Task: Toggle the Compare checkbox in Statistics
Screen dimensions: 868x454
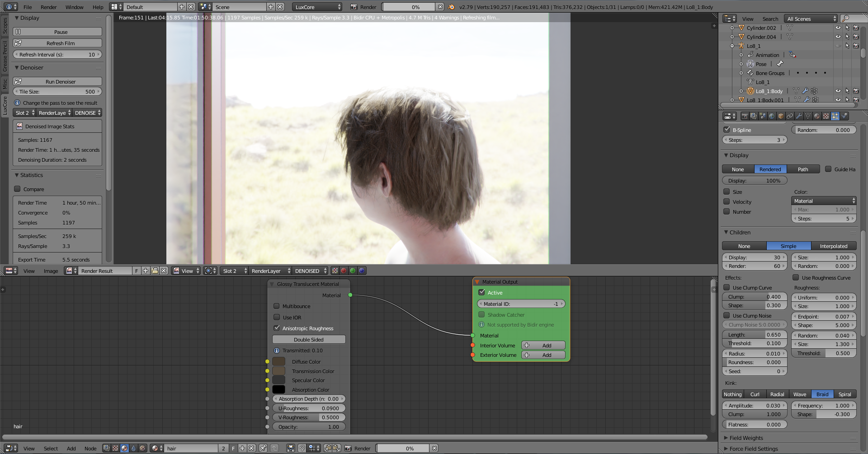Action: click(17, 189)
